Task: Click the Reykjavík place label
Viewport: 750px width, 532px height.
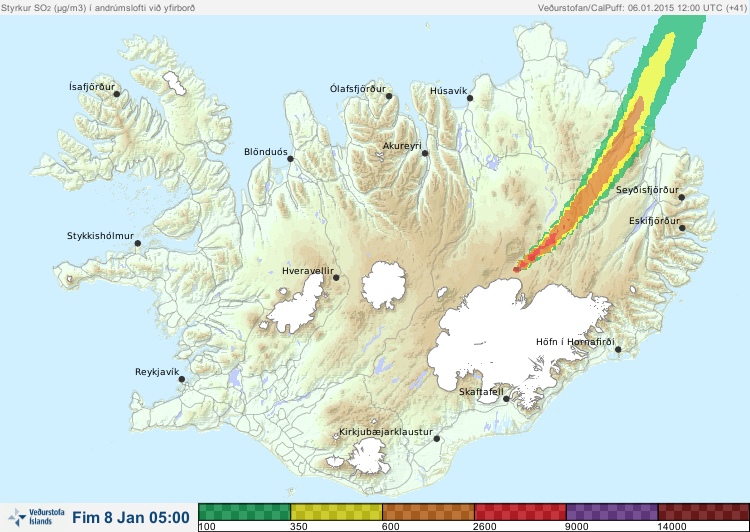Action: 157,372
